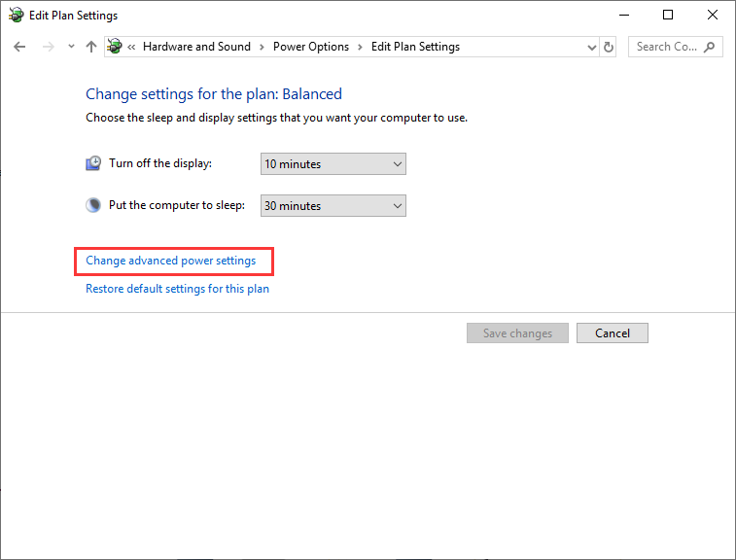
Task: Navigate to Hardware and Sound breadcrumb
Action: point(196,47)
